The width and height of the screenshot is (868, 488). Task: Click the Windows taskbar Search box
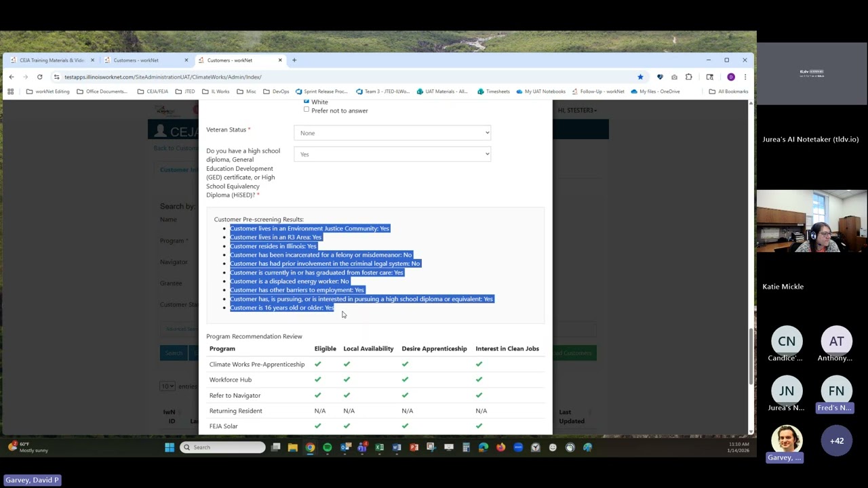tap(222, 447)
